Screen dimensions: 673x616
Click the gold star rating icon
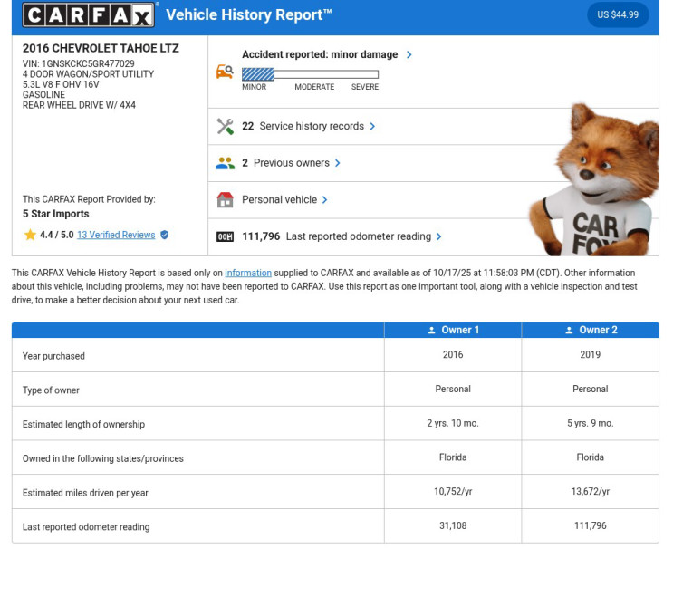pos(30,235)
